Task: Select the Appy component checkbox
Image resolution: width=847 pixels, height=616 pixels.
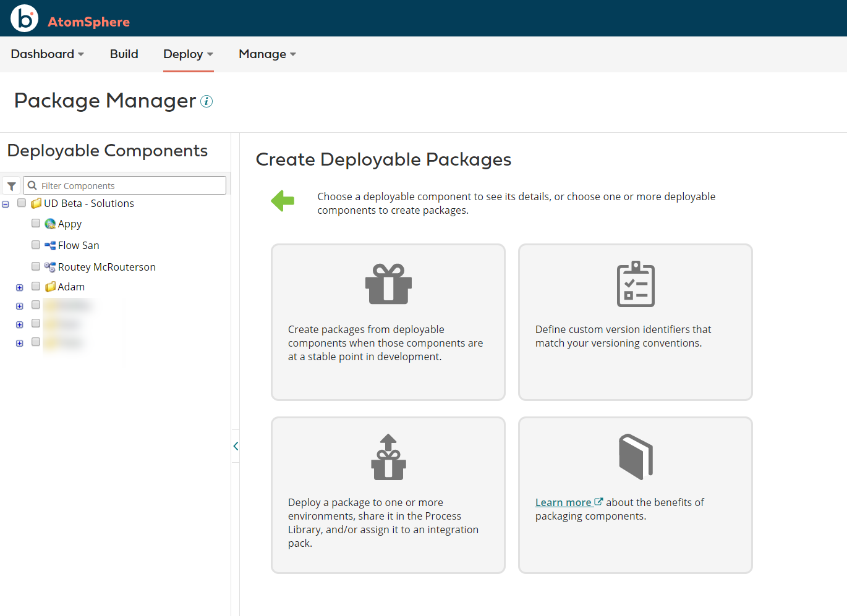Action: coord(36,223)
